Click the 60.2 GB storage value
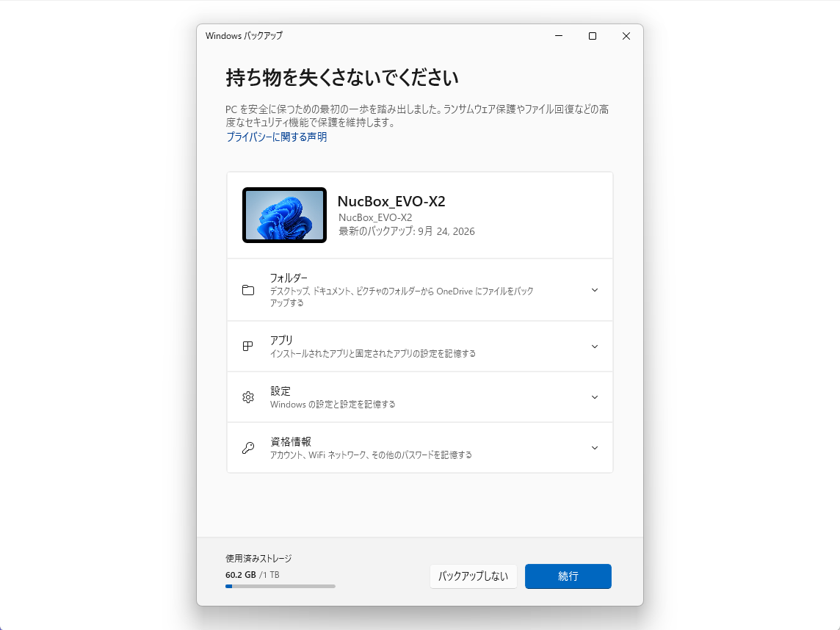The width and height of the screenshot is (840, 630). coord(241,575)
